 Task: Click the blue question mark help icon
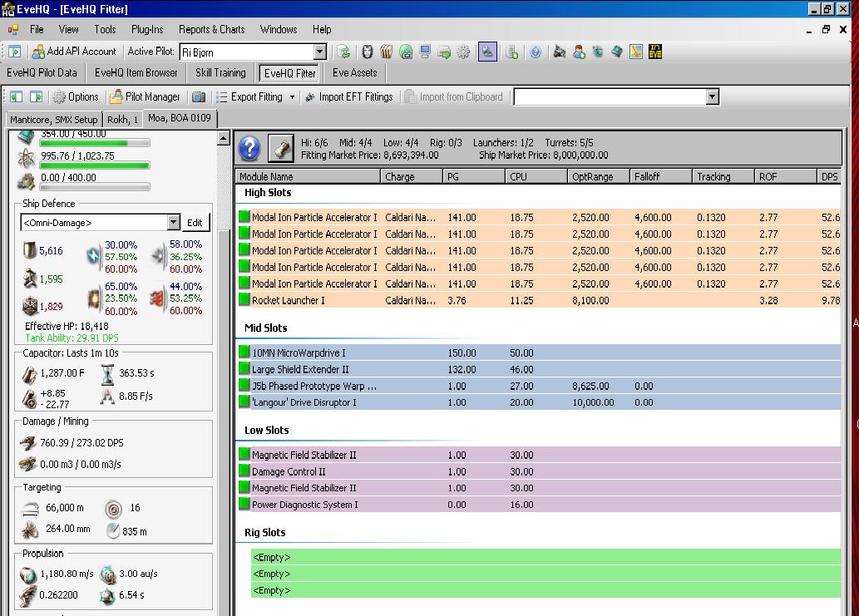click(249, 149)
